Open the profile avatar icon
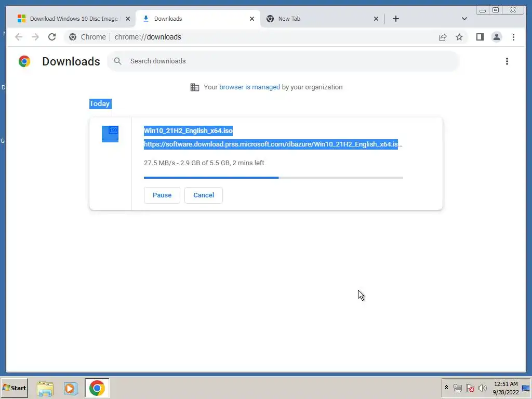Image resolution: width=532 pixels, height=399 pixels. pos(496,37)
